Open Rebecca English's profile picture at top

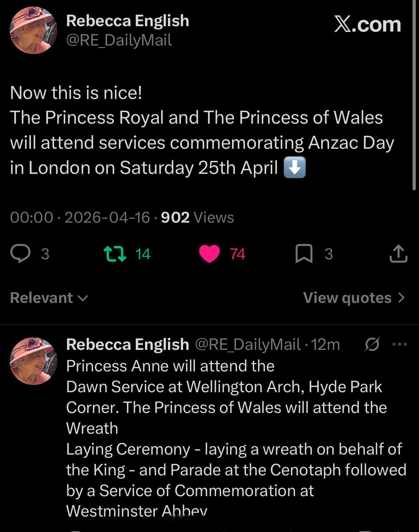tap(33, 30)
